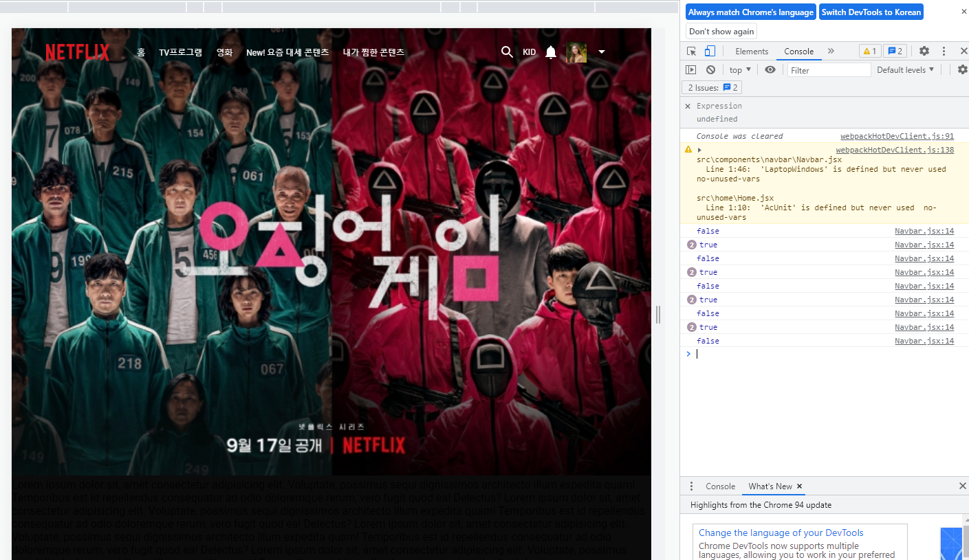Create a live expression with eye icon

click(x=770, y=70)
